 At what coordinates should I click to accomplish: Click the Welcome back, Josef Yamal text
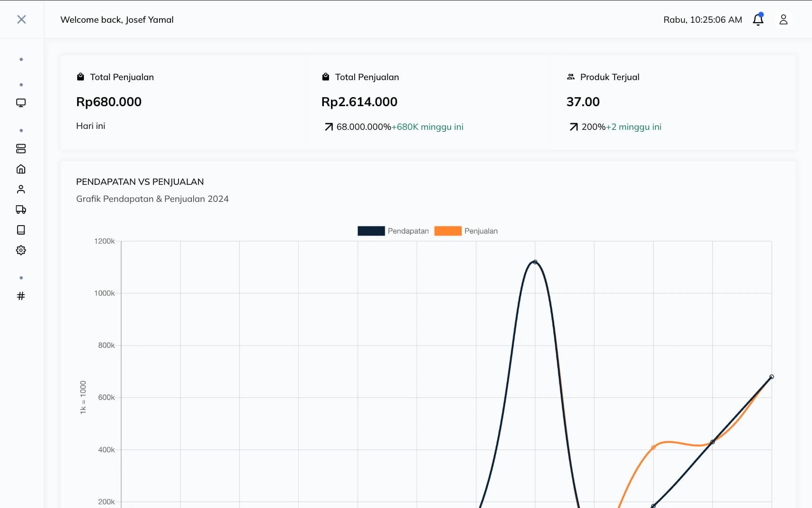click(117, 19)
